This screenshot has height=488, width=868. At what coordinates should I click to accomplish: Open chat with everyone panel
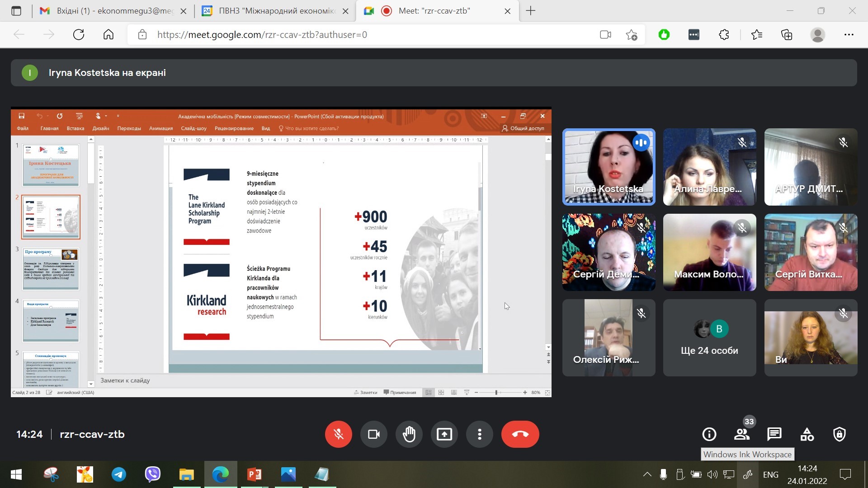[774, 434]
